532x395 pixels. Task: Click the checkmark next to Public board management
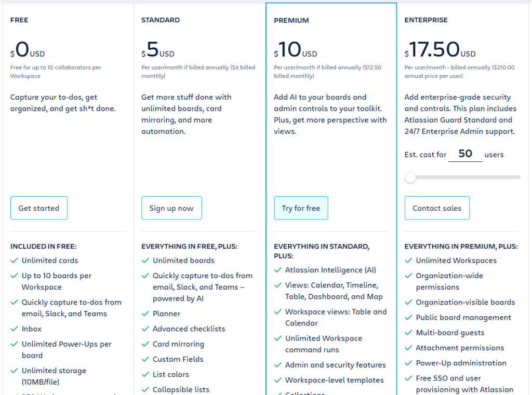coord(408,318)
